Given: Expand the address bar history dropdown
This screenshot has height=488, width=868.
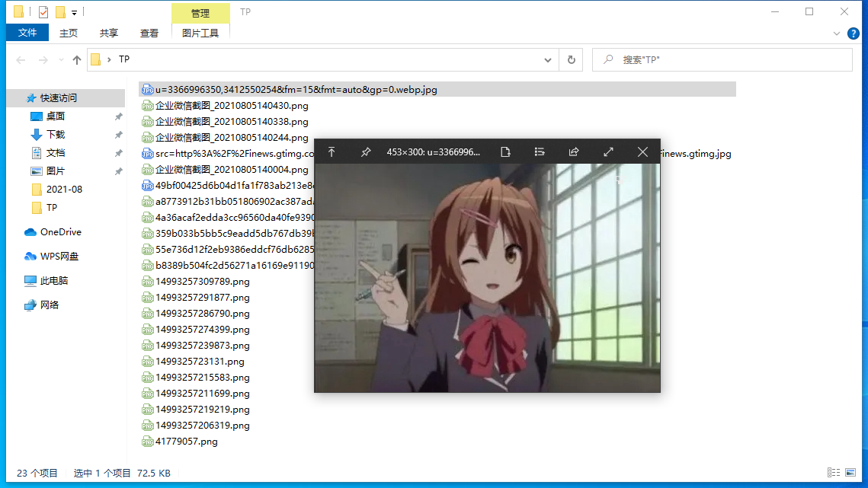Looking at the screenshot, I should (547, 59).
